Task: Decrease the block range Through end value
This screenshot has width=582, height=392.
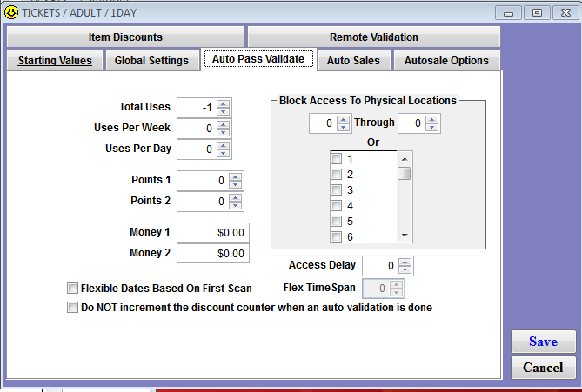Action: (x=431, y=127)
